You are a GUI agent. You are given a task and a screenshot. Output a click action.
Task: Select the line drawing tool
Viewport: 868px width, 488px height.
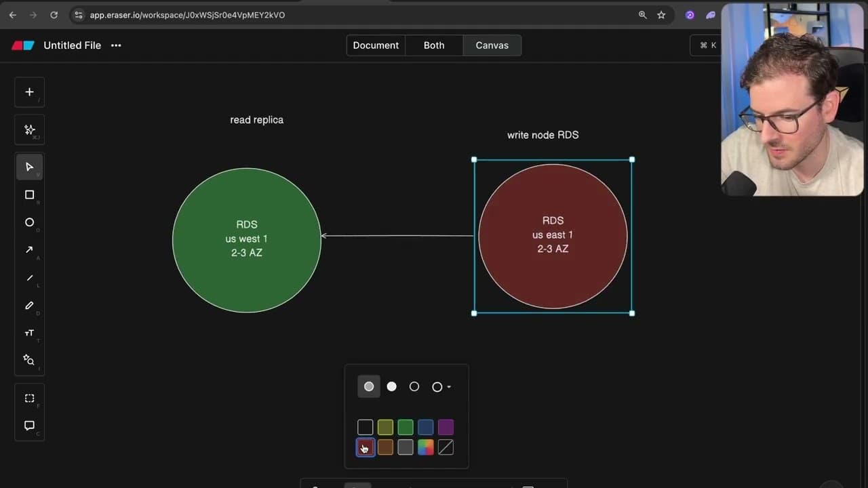(x=29, y=277)
